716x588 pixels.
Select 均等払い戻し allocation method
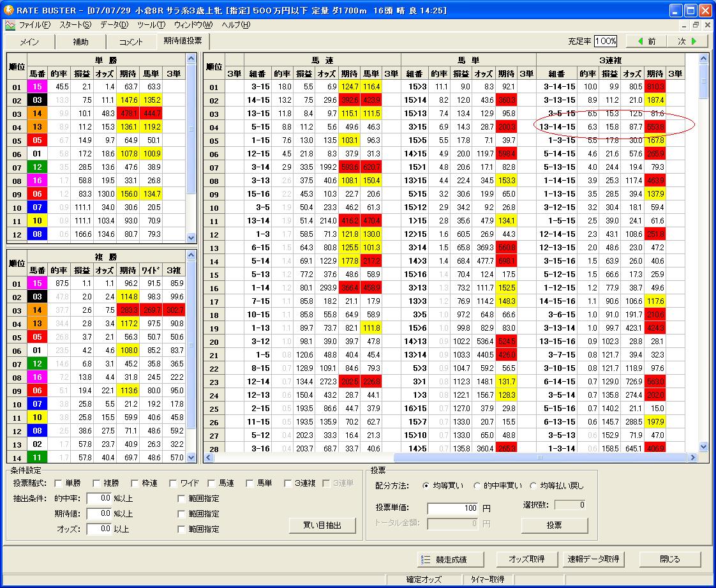[533, 486]
